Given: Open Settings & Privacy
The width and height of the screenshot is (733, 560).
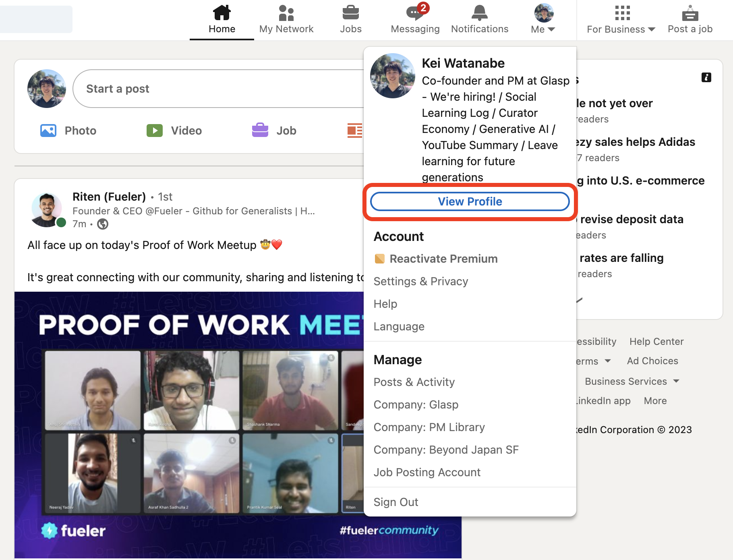Looking at the screenshot, I should 421,281.
